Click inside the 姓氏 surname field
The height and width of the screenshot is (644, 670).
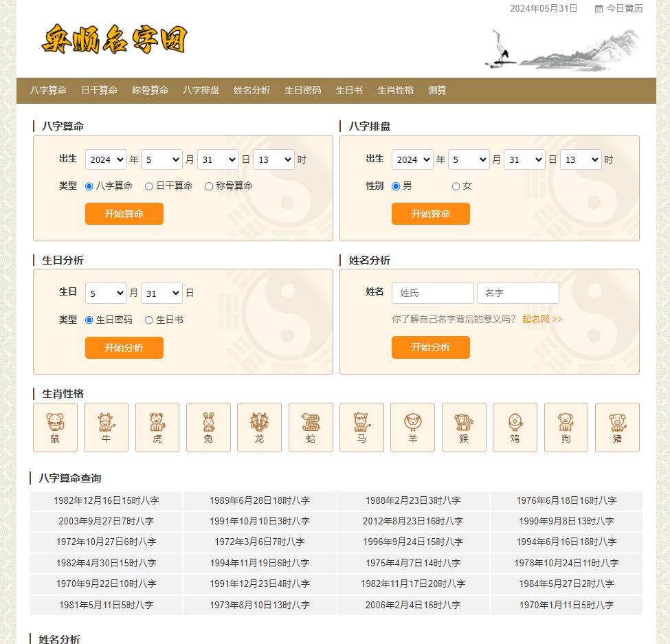(432, 293)
